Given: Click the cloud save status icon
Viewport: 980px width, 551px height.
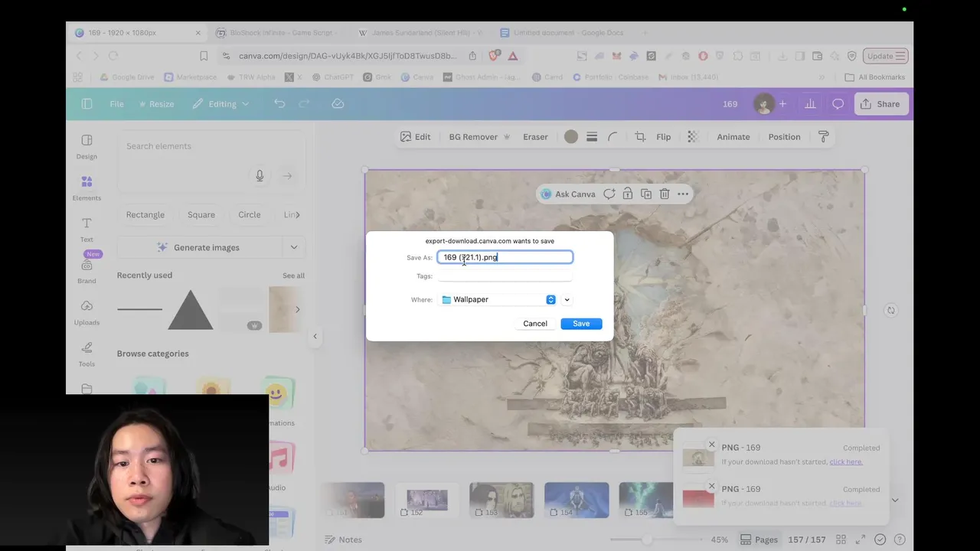Looking at the screenshot, I should (x=338, y=104).
